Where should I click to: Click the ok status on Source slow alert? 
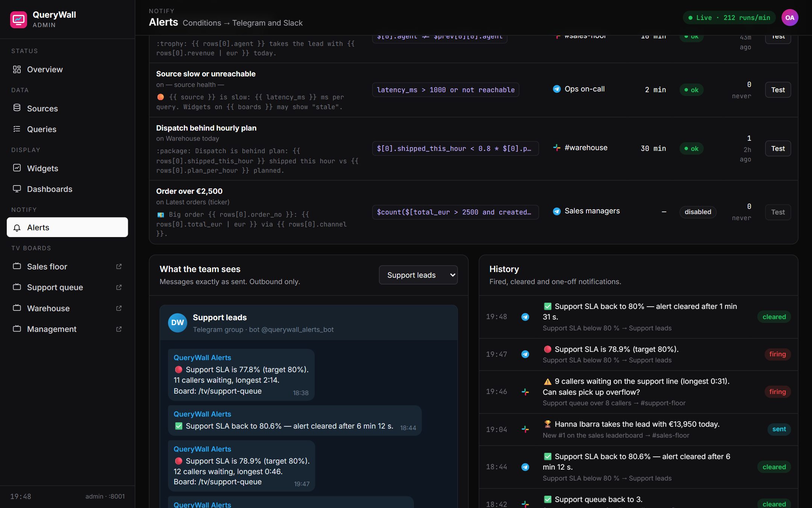tap(691, 90)
